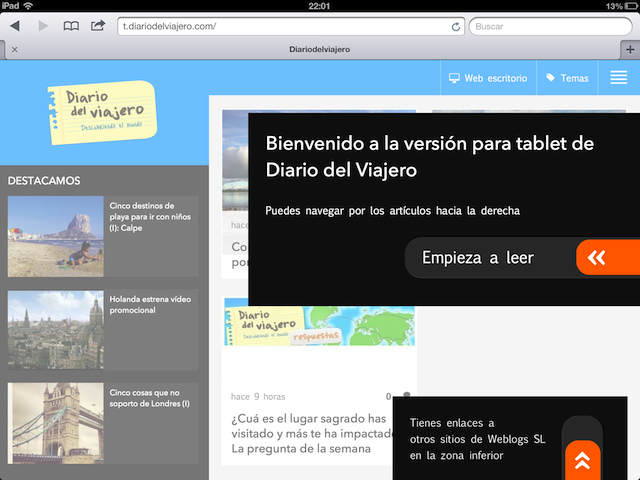Read Cinco destinos de playa article
This screenshot has width=640, height=480.
[150, 217]
